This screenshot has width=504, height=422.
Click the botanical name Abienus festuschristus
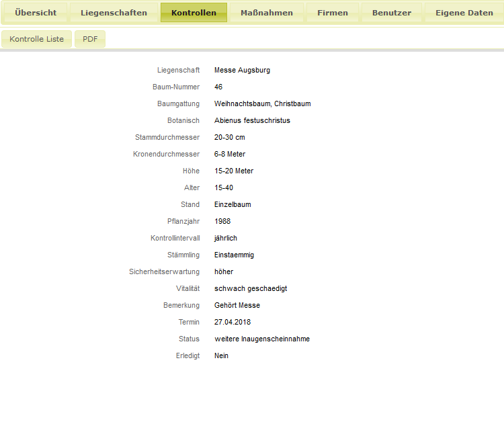[252, 120]
